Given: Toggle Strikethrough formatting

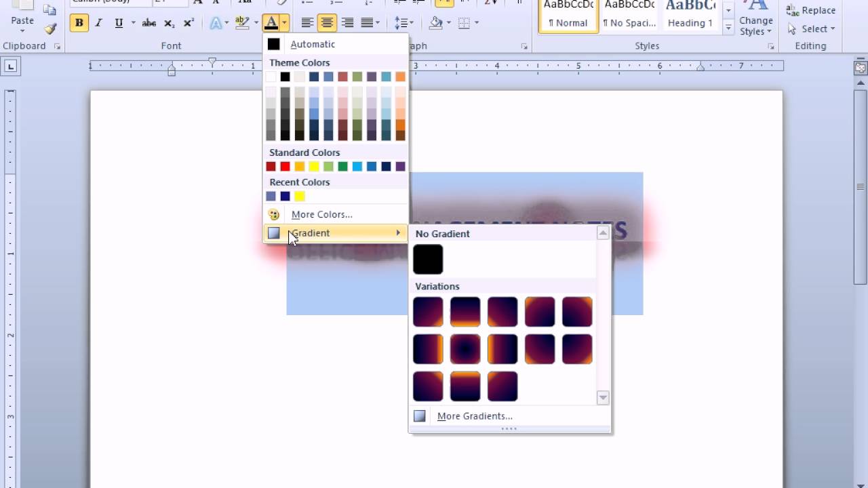Looking at the screenshot, I should (149, 23).
